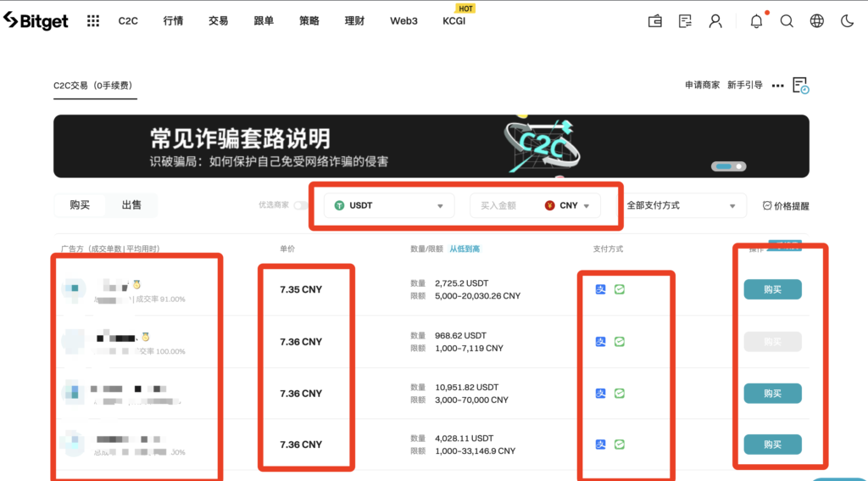The width and height of the screenshot is (868, 481).
Task: Click the 2,725.2 USDT quantity text
Action: (462, 283)
